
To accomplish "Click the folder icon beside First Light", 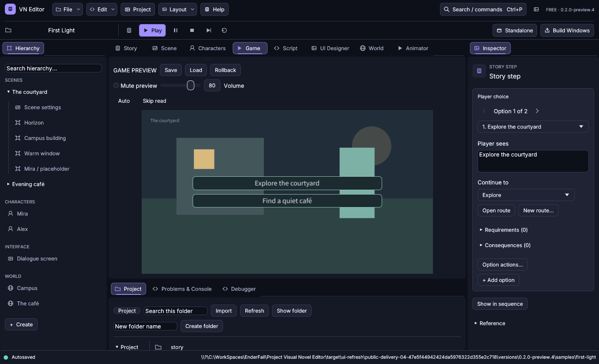I will tap(8, 30).
